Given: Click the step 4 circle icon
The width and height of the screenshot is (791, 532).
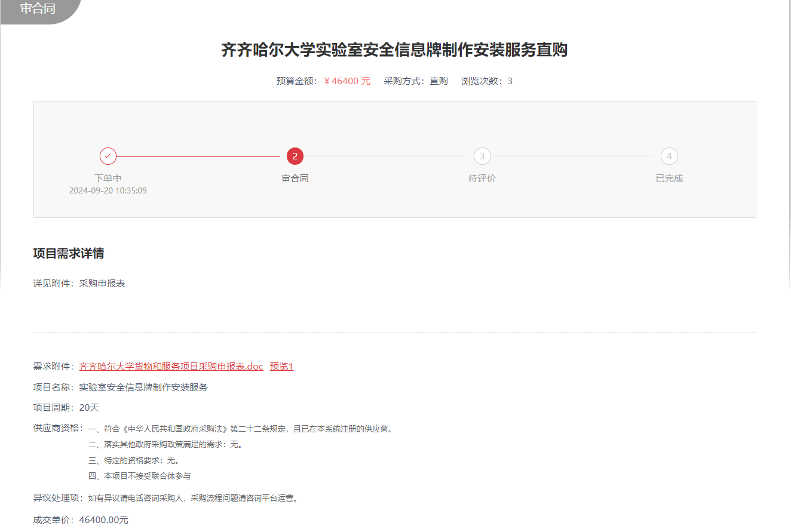Looking at the screenshot, I should tap(669, 156).
